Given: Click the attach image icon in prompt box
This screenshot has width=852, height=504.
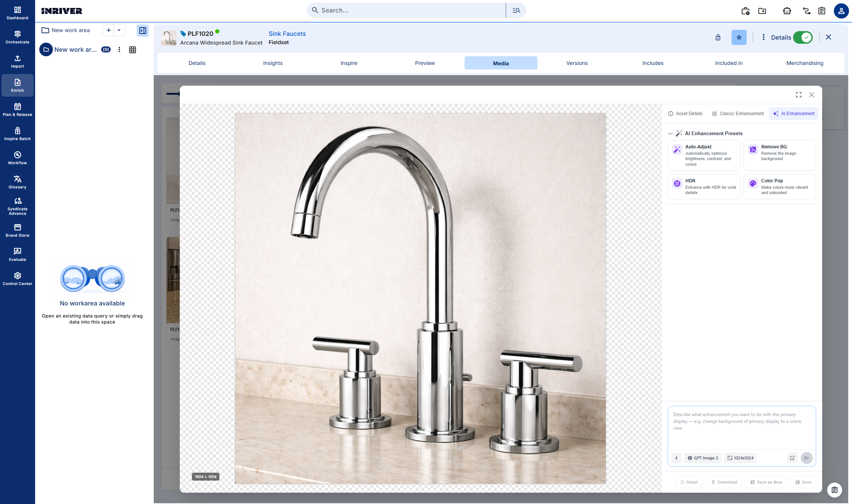Looking at the screenshot, I should coord(792,458).
